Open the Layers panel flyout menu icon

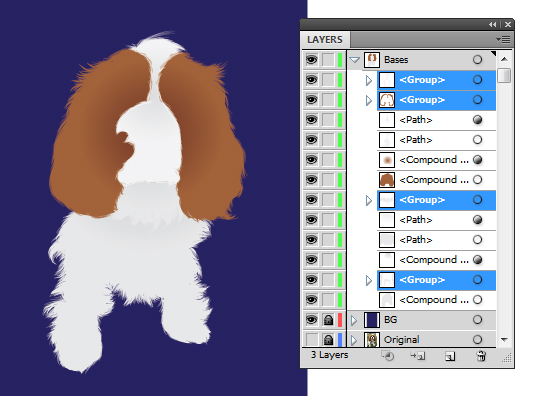pos(503,39)
